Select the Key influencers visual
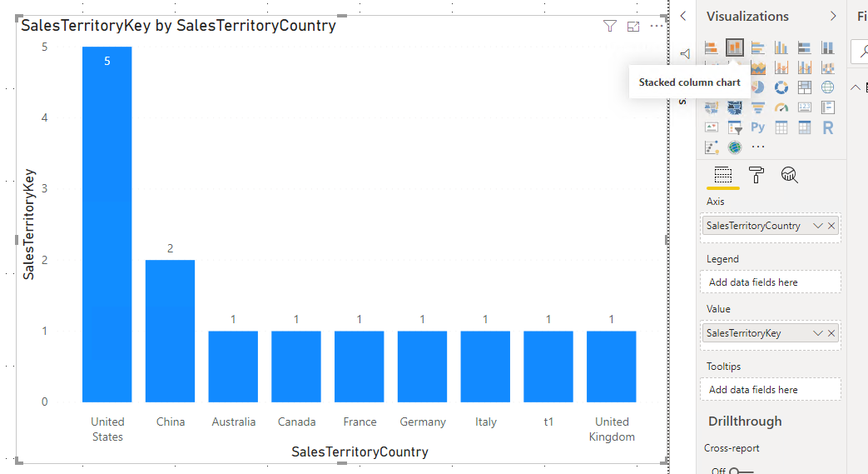This screenshot has width=868, height=474. point(712,147)
